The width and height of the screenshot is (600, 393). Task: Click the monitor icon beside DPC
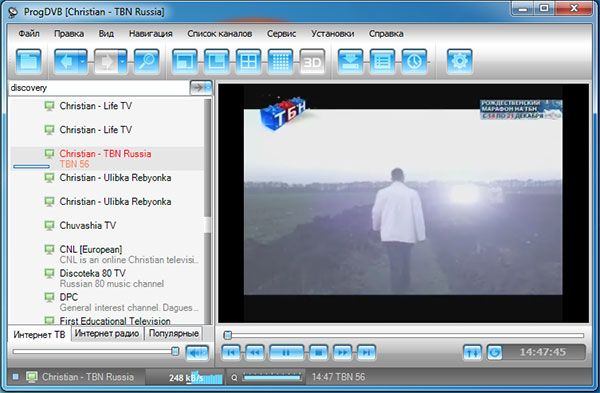tap(49, 297)
